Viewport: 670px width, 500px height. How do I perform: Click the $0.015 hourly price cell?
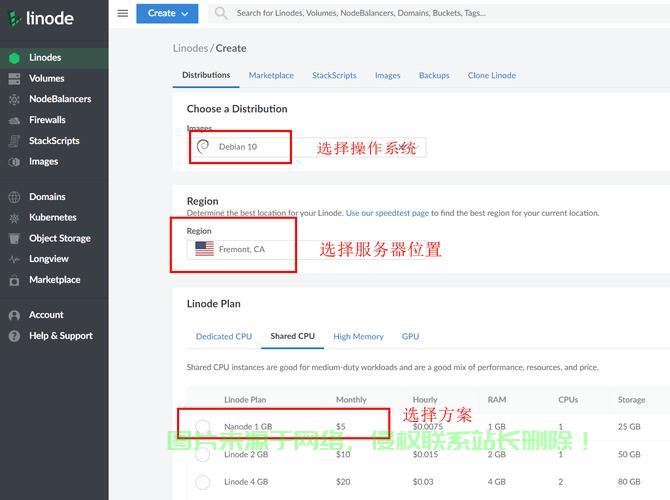425,454
